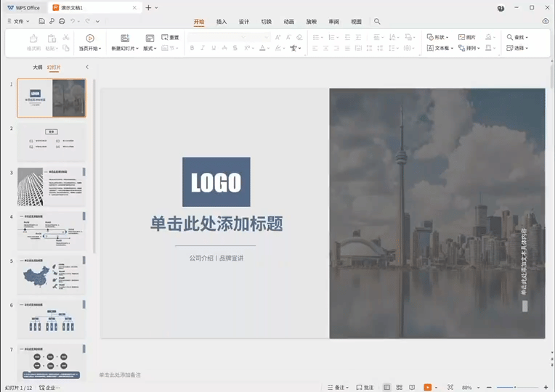The image size is (555, 392).
Task: Click the zoom out minus icon
Action: point(490,388)
